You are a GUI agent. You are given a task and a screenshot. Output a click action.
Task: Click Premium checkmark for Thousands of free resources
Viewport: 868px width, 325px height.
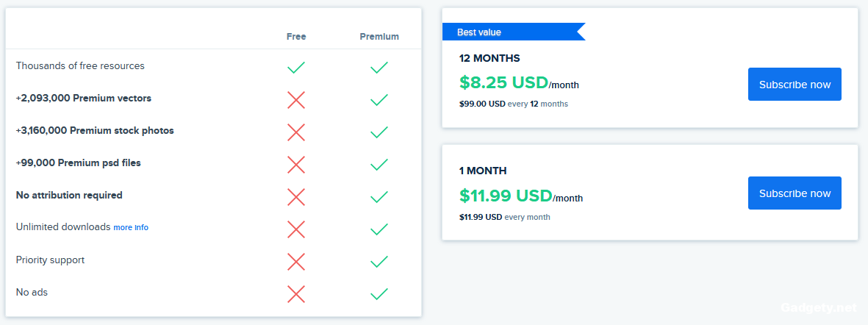click(379, 68)
